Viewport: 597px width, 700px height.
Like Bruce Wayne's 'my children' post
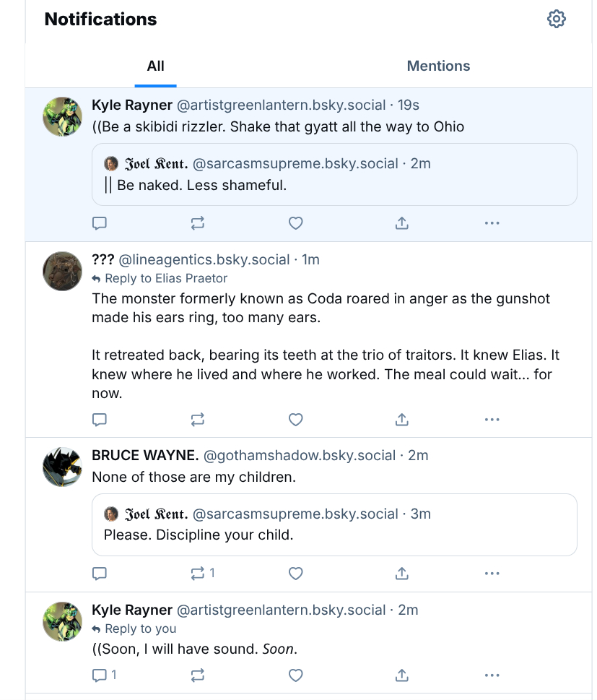click(295, 574)
